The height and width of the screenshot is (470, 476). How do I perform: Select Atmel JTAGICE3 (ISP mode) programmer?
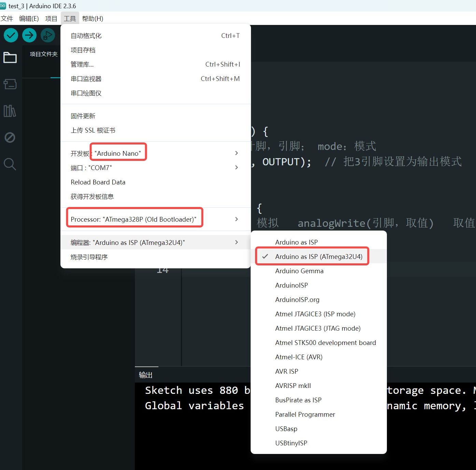pyautogui.click(x=319, y=314)
